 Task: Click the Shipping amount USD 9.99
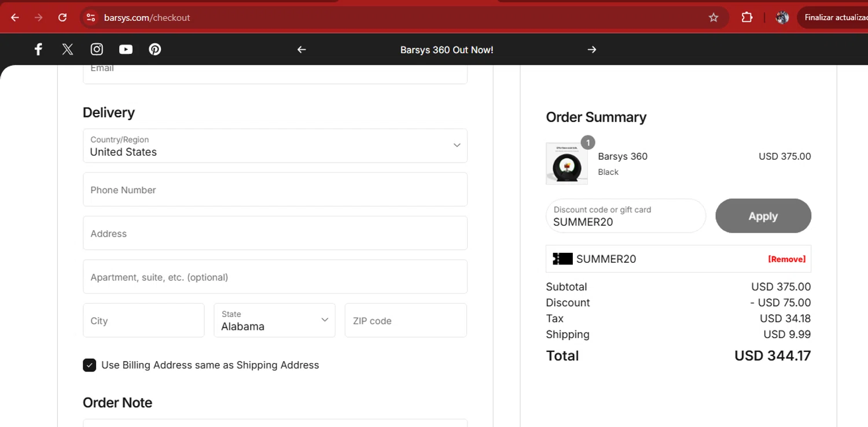click(787, 334)
